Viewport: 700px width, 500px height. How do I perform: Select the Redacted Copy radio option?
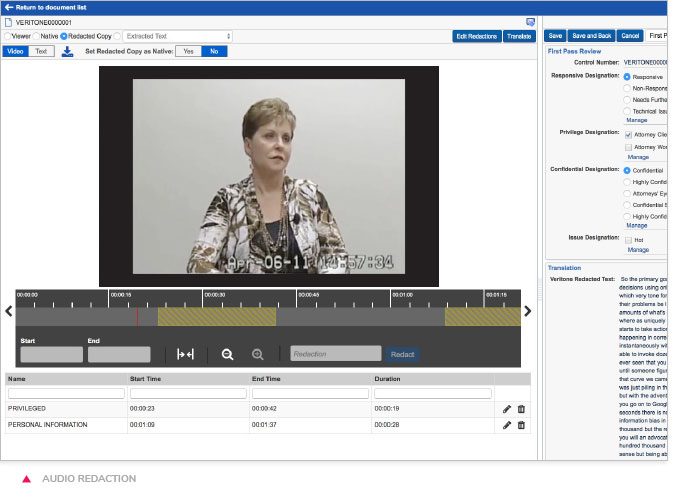point(63,36)
